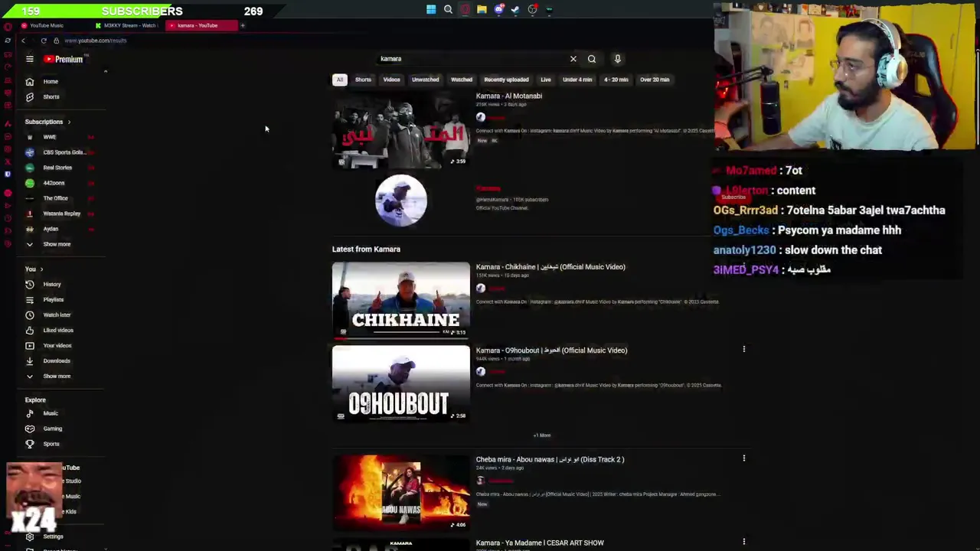980x551 pixels.
Task: Open options for Ya Madame video
Action: tap(743, 542)
